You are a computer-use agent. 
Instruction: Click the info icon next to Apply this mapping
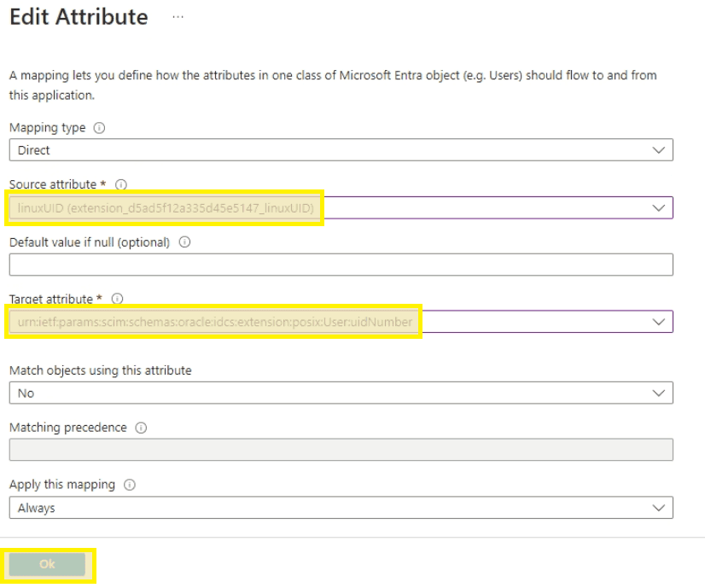coord(128,485)
